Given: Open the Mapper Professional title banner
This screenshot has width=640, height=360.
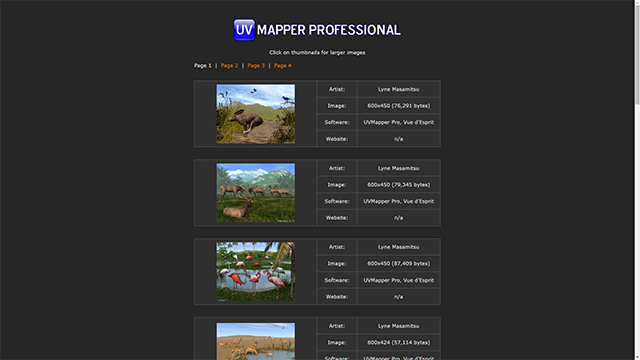Looking at the screenshot, I should pos(317,30).
